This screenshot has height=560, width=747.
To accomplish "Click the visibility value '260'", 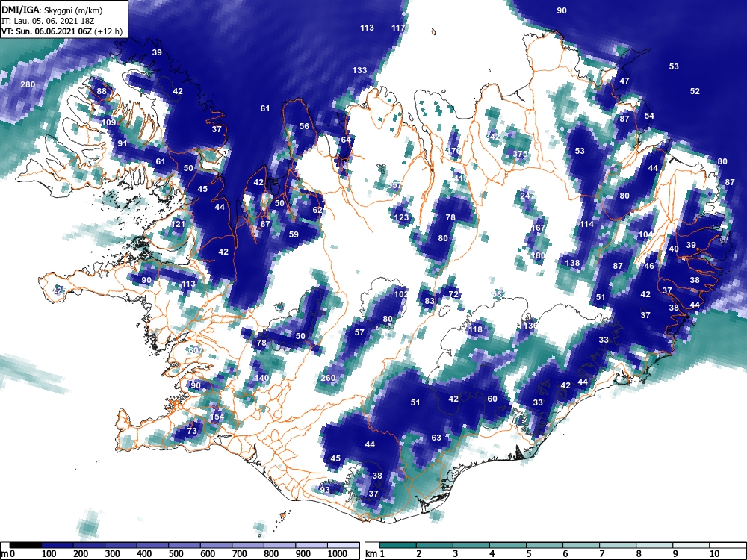I will [x=328, y=378].
